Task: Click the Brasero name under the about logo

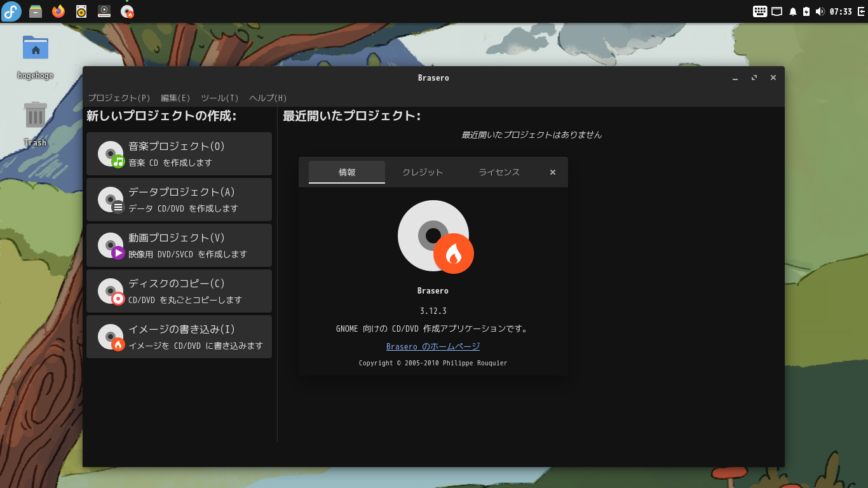Action: 433,290
